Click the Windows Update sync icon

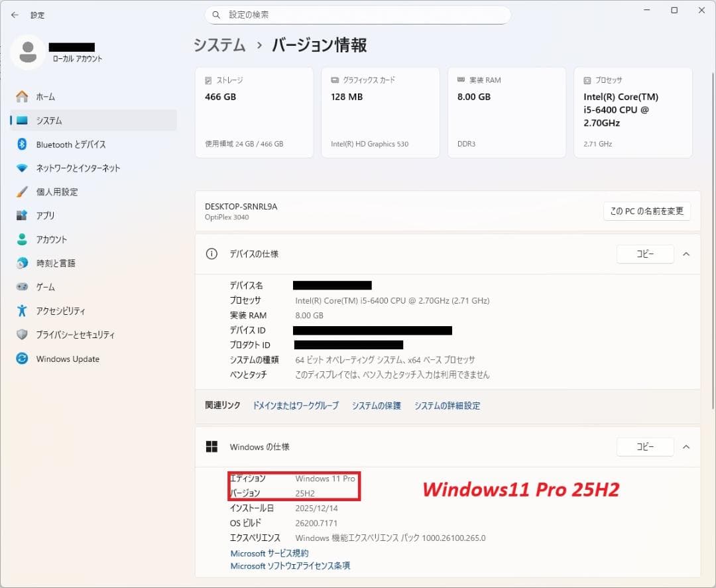coord(22,359)
